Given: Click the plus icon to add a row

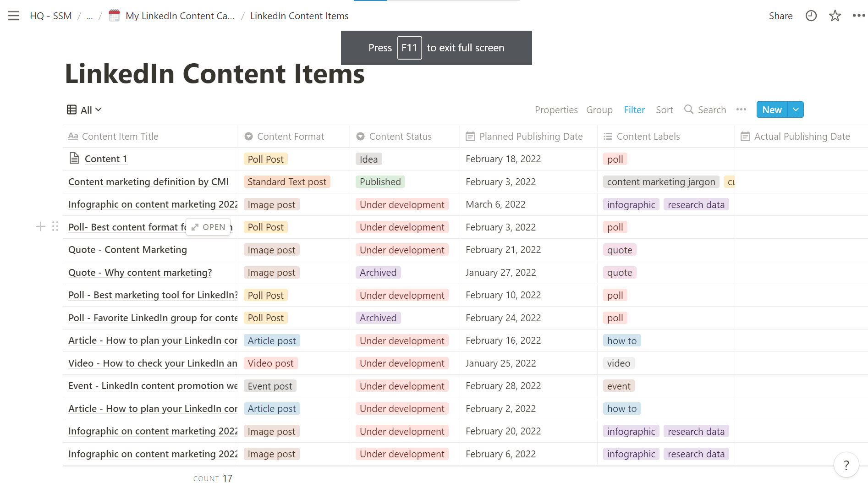Looking at the screenshot, I should pos(40,226).
